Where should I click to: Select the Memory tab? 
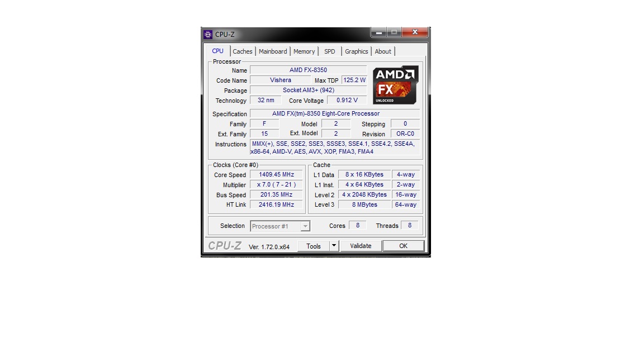pyautogui.click(x=304, y=51)
